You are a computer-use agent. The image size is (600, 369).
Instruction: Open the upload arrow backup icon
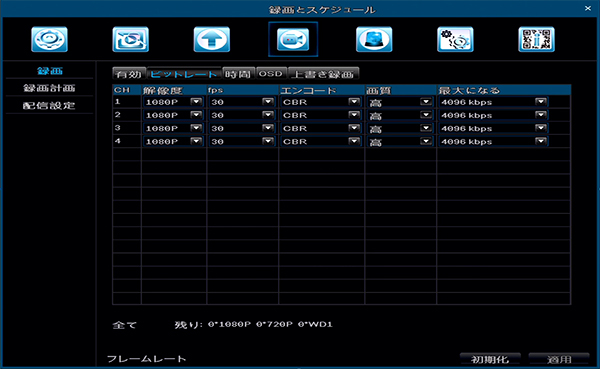(212, 39)
